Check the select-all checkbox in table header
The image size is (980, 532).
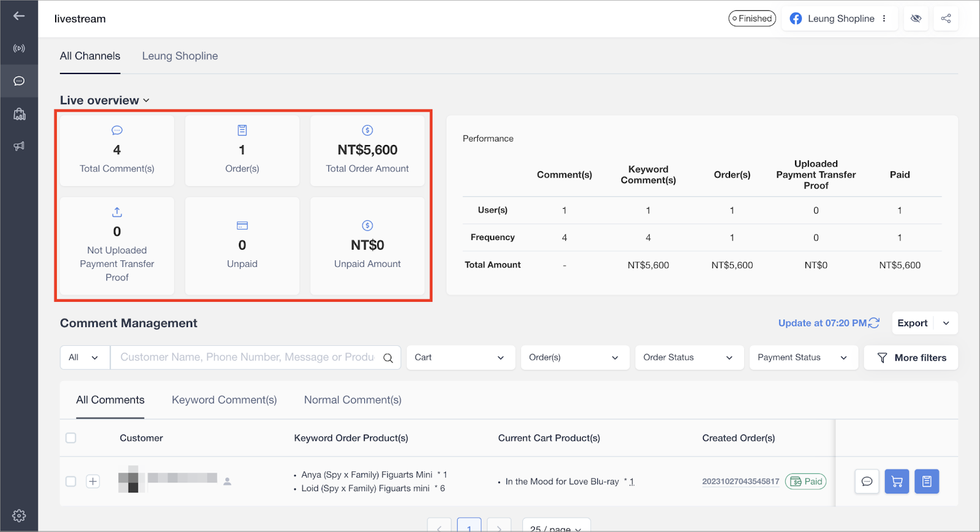click(x=71, y=438)
